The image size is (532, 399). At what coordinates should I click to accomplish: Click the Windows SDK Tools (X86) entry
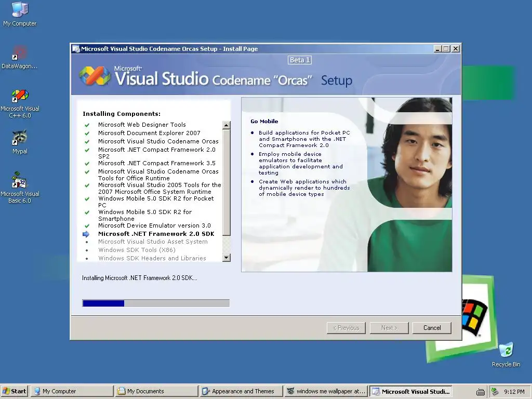click(137, 250)
